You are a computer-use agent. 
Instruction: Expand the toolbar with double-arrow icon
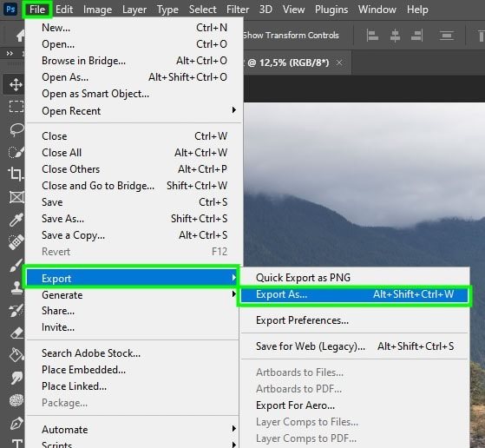[x=10, y=54]
